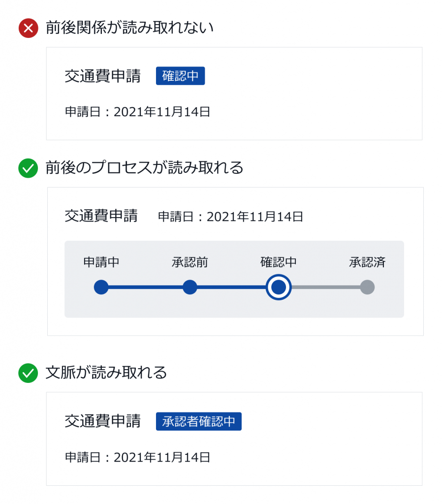The image size is (442, 504).
Task: Select the 承認前 step dot
Action: pyautogui.click(x=190, y=287)
